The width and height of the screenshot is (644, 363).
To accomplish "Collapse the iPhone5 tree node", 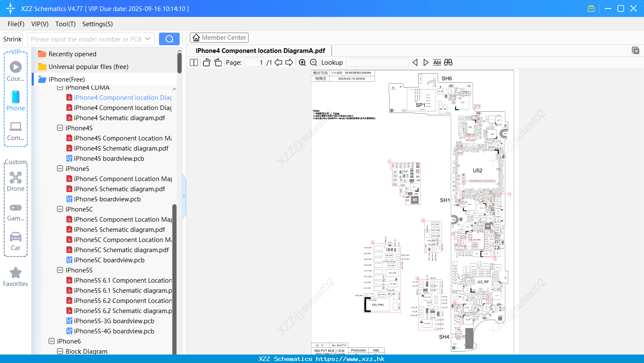I will tap(60, 168).
